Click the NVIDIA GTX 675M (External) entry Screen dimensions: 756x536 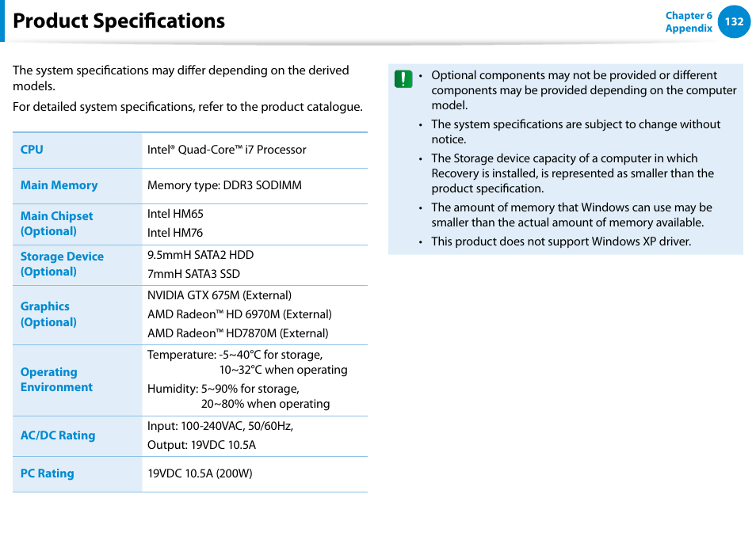point(220,295)
